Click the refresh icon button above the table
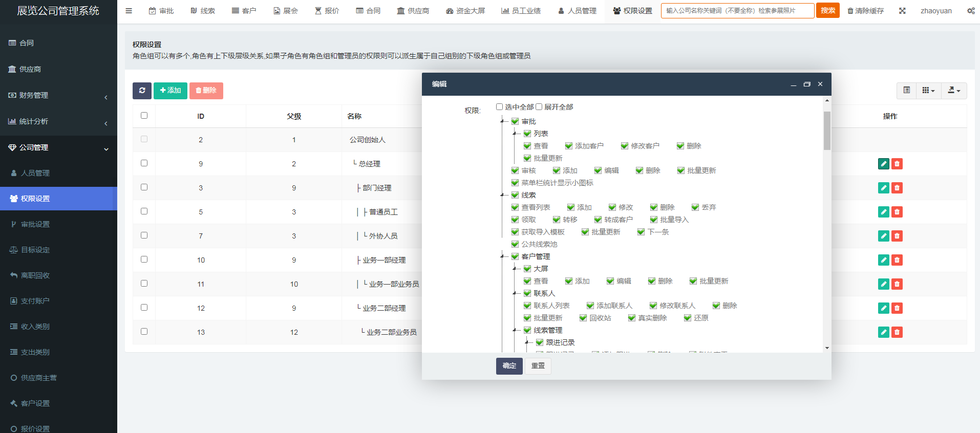Image resolution: width=980 pixels, height=433 pixels. tap(142, 91)
